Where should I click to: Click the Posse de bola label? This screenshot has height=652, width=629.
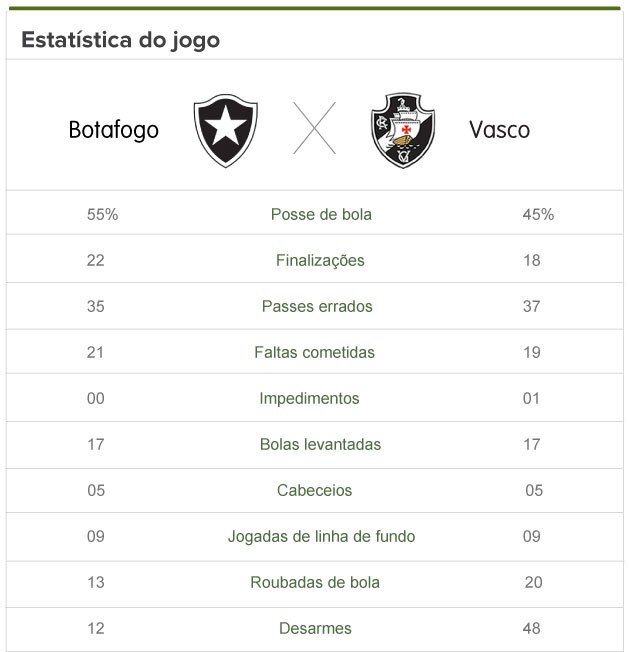321,215
